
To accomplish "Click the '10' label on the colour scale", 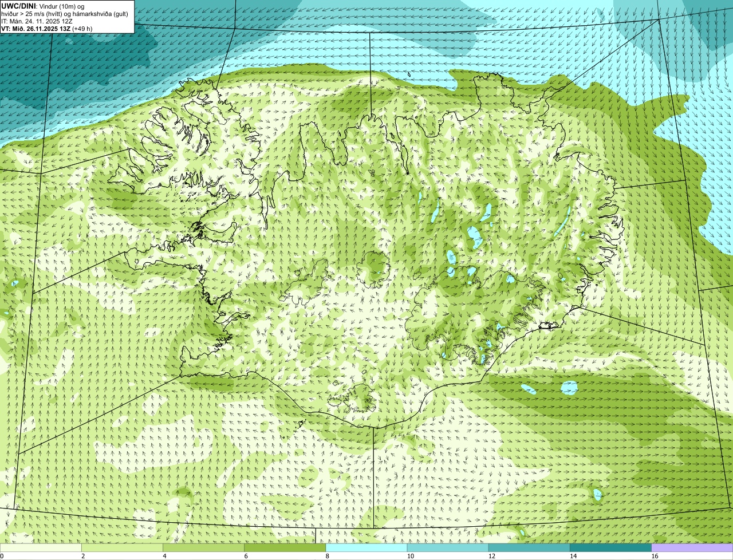I will click(x=411, y=556).
